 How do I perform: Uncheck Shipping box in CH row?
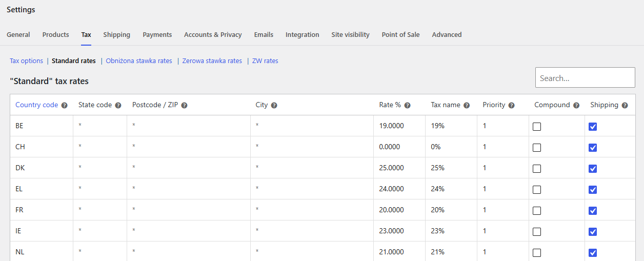tap(593, 148)
